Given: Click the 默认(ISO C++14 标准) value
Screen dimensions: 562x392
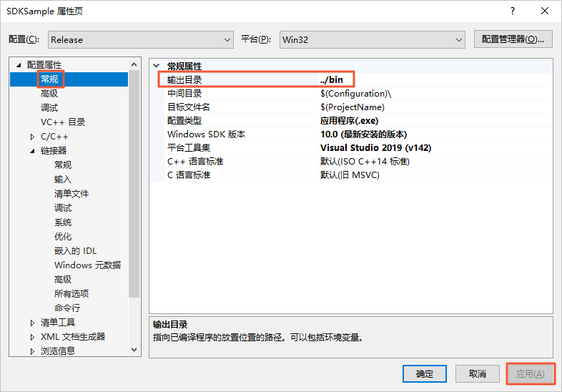Looking at the screenshot, I should [365, 162].
